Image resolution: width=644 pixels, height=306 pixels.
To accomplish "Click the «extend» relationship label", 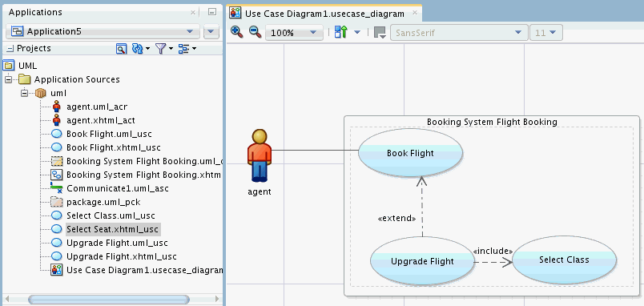I will [x=396, y=219].
